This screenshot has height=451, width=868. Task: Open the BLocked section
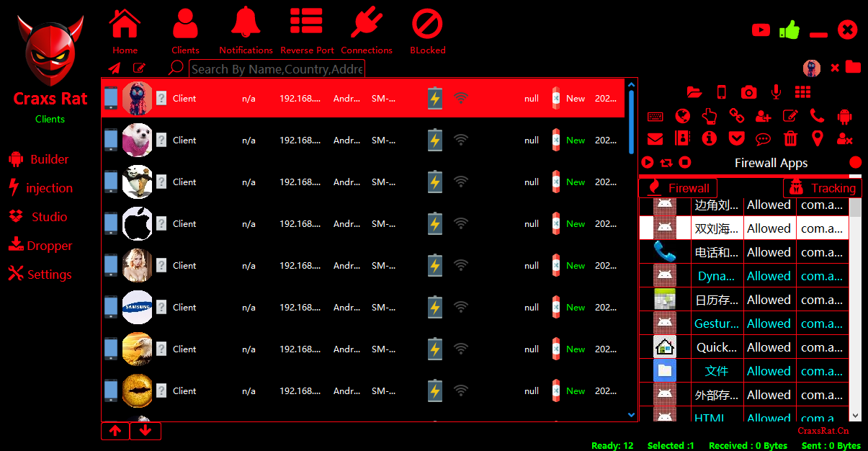[427, 30]
